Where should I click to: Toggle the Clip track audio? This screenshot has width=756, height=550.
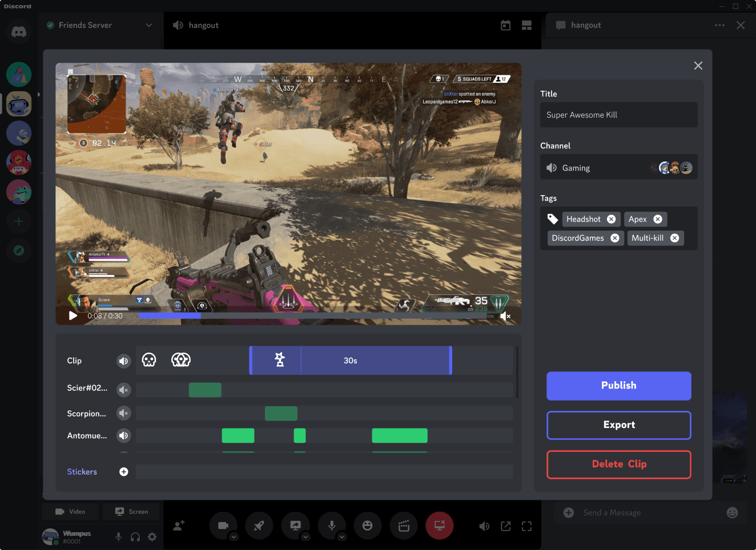(123, 361)
